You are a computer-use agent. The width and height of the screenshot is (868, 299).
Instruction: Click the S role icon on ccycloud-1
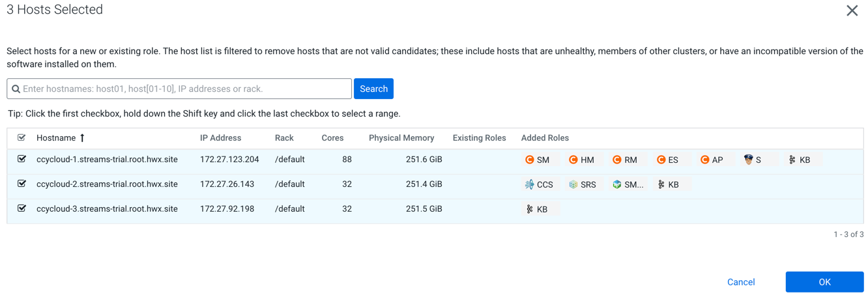749,160
